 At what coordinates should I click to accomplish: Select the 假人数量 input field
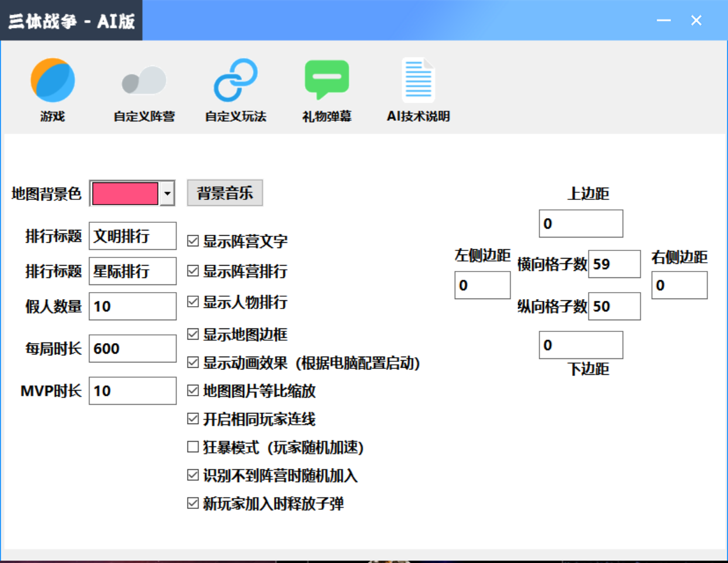(x=132, y=306)
